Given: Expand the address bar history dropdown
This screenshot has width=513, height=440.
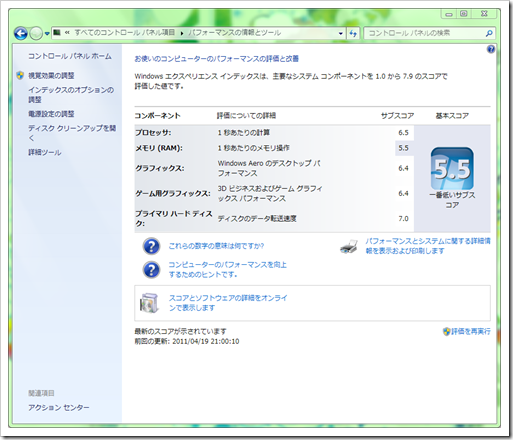Looking at the screenshot, I should (340, 33).
